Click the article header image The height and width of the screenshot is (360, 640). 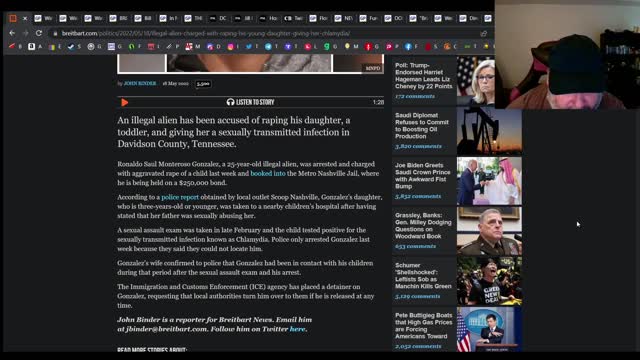250,64
